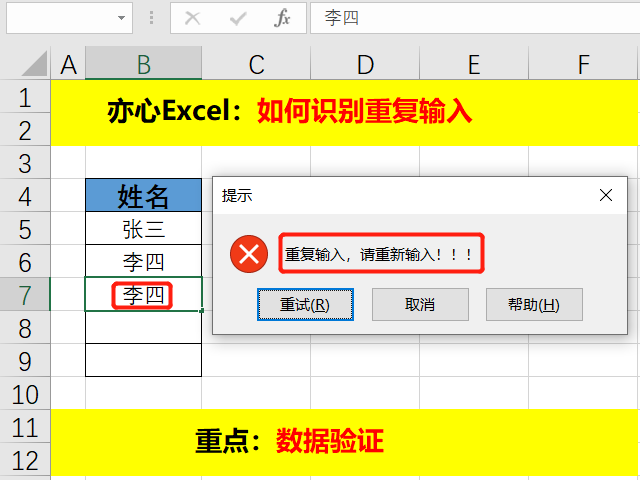Select row 7 header
Screen dimensions: 640x480
pos(25,294)
